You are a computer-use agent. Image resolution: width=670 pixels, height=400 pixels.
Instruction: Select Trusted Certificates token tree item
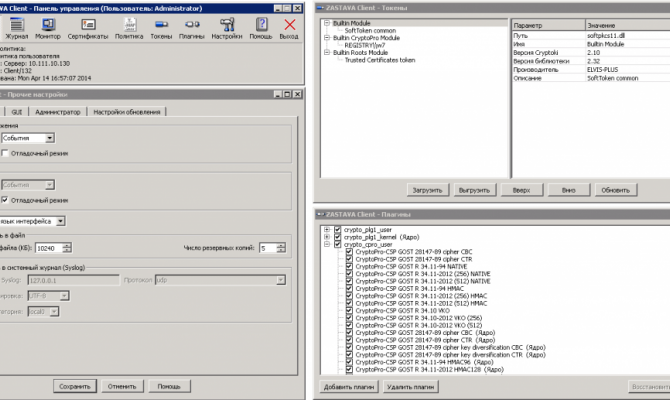[x=380, y=60]
